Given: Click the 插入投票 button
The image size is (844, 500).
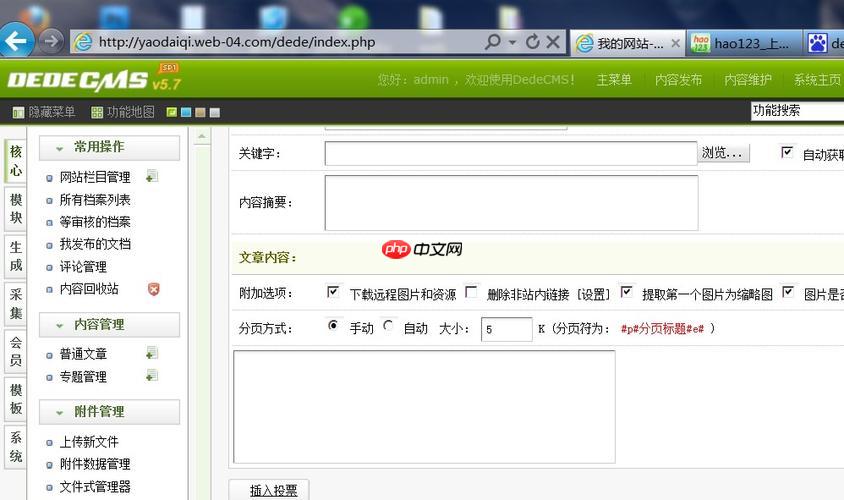Looking at the screenshot, I should tap(269, 490).
